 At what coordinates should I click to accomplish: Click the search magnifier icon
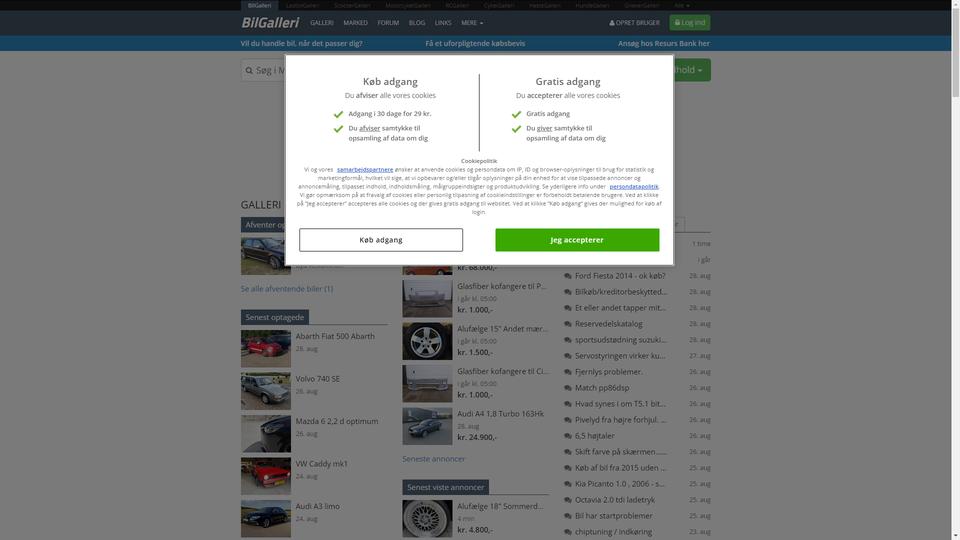249,70
